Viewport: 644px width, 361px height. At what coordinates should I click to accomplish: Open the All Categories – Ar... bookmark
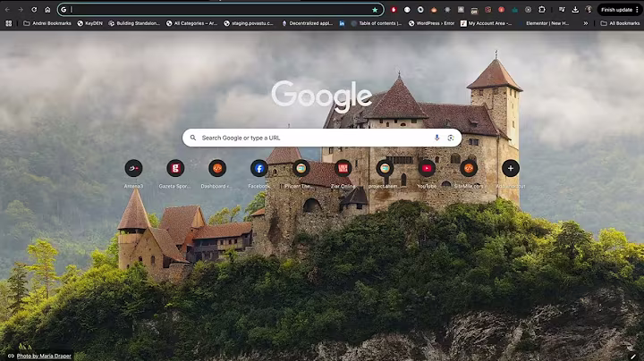tap(191, 23)
